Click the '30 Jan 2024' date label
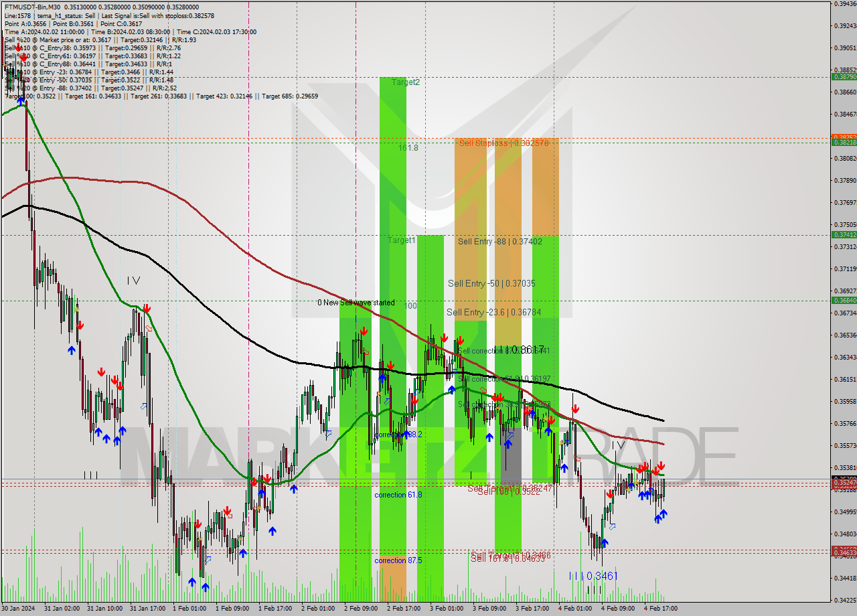The height and width of the screenshot is (616, 857). [18, 609]
